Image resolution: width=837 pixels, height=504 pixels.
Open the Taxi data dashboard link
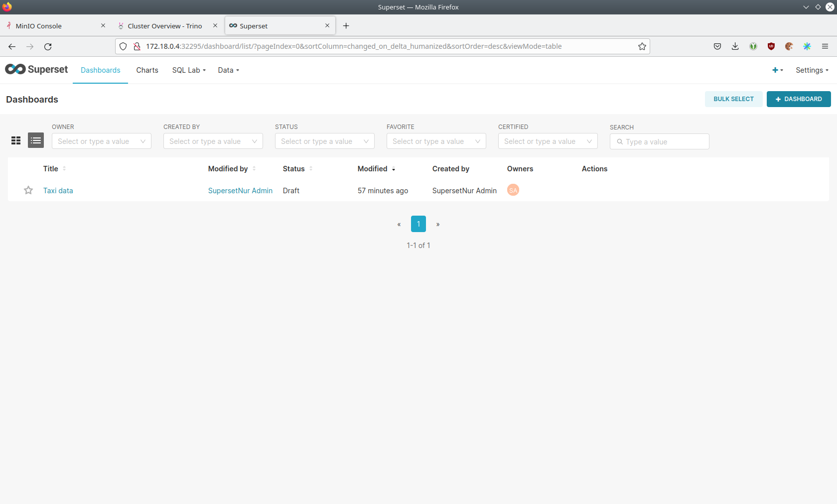[x=58, y=191]
